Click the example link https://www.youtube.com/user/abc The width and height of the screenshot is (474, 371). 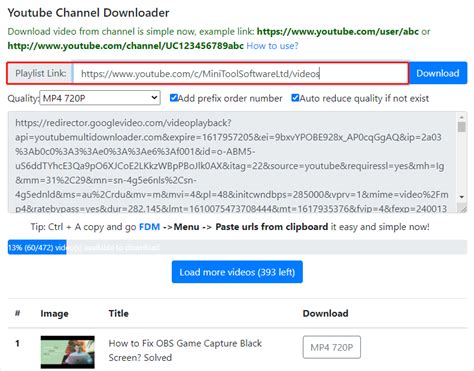point(338,31)
